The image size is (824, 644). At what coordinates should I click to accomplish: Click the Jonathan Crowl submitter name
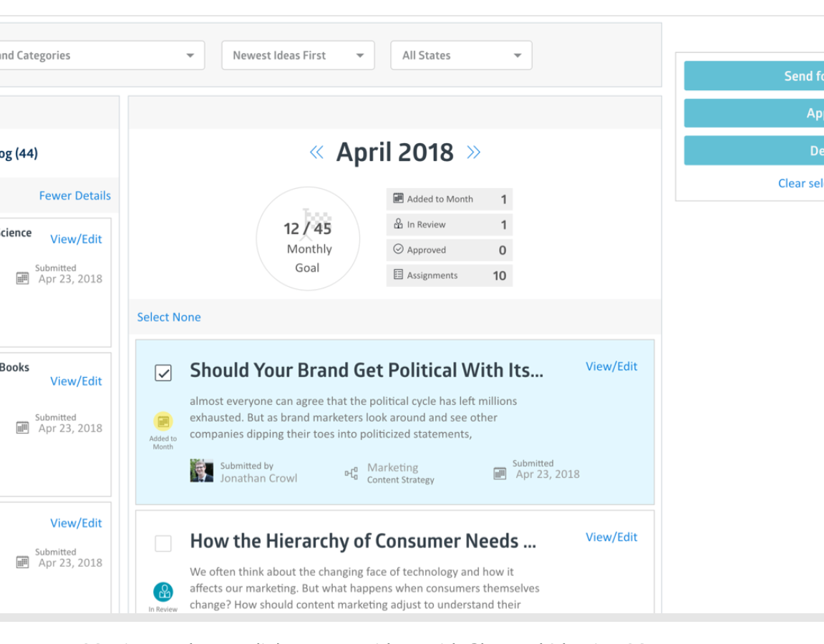258,478
